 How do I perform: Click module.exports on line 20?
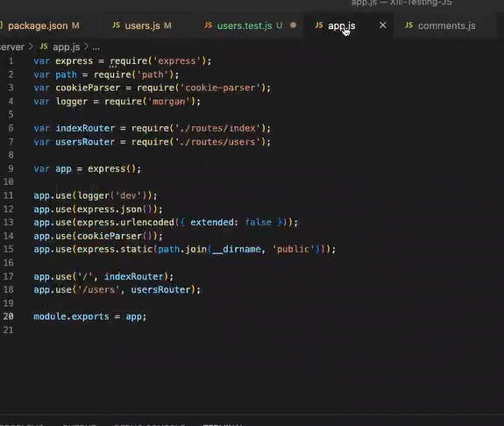pos(71,316)
